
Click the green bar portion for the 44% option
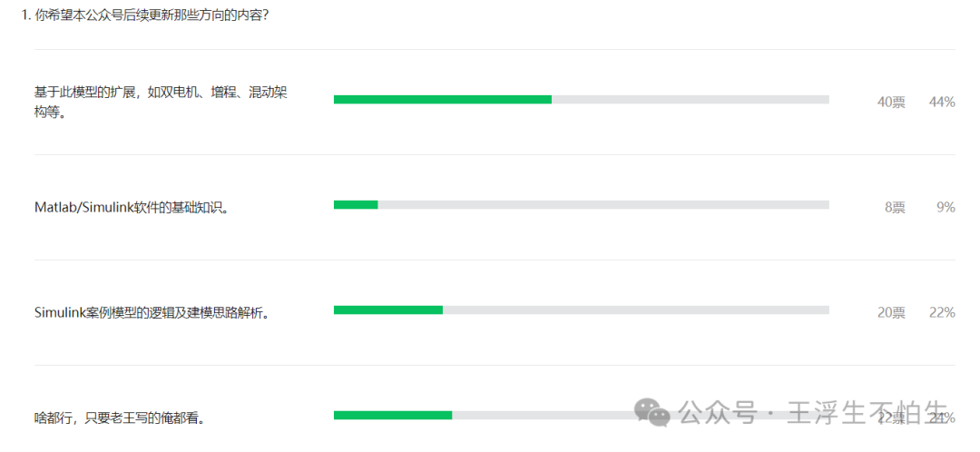tap(443, 100)
